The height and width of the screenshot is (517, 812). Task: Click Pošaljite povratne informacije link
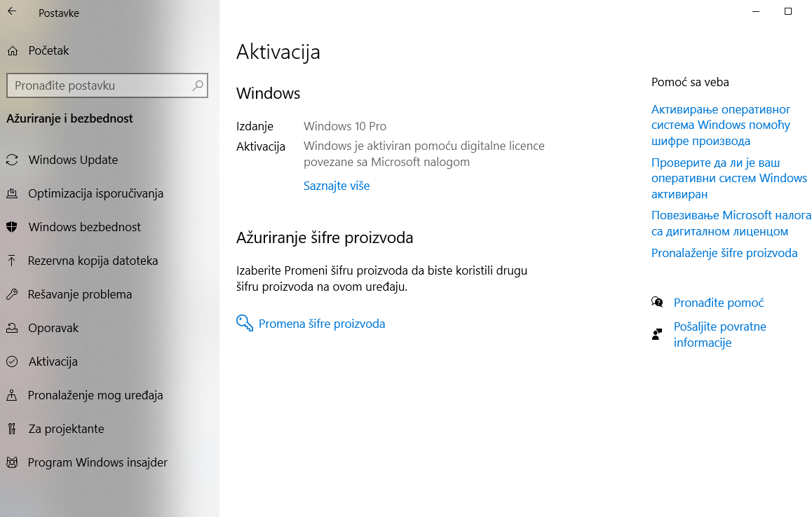720,334
